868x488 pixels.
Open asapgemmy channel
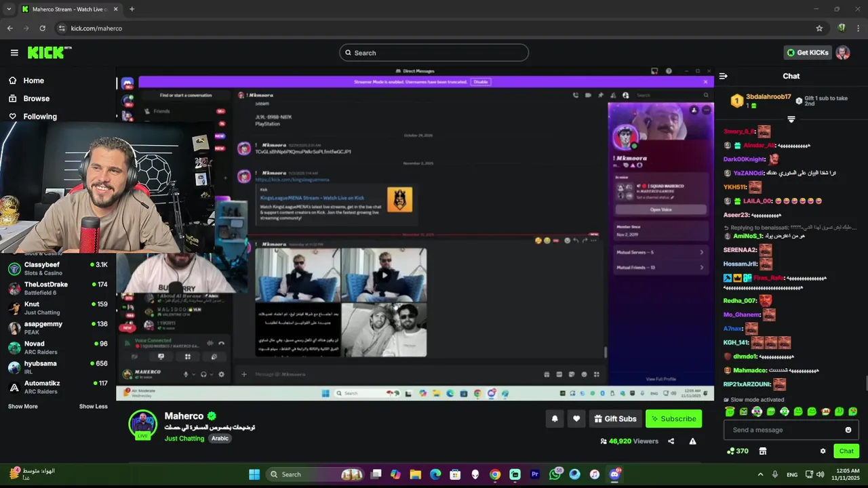tap(58, 328)
